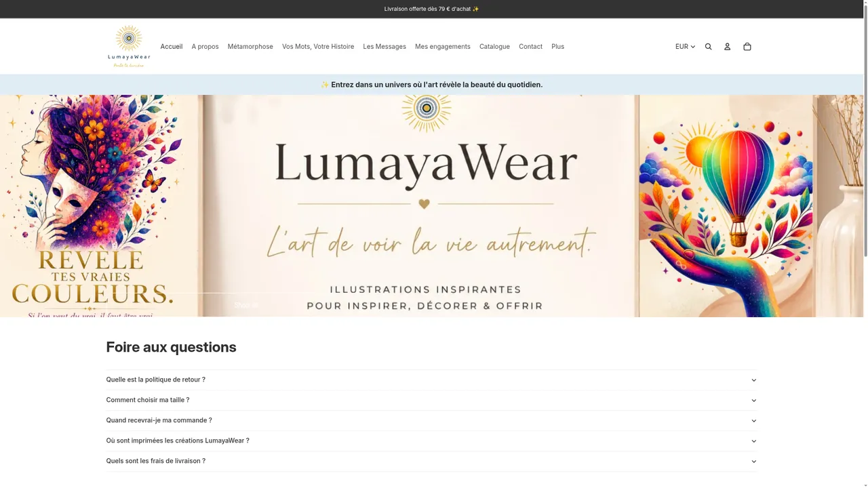Open the Les Messages menu item

click(384, 47)
